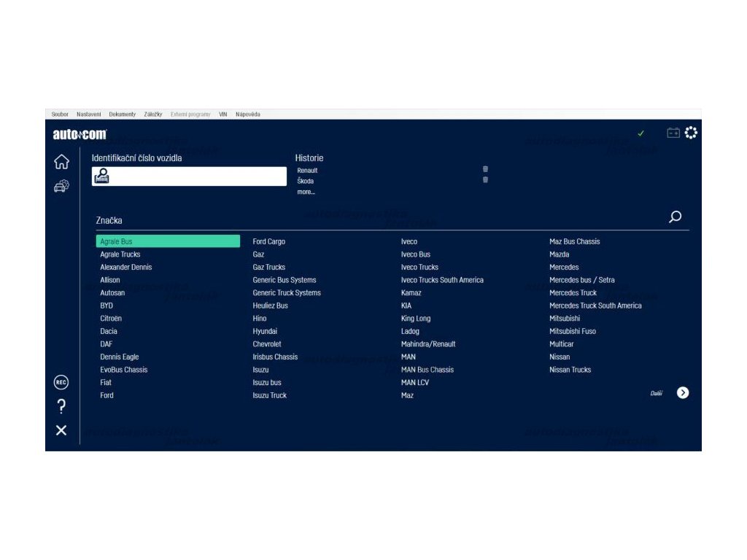Select Alexander Dennis brand
The width and height of the screenshot is (747, 560).
pos(125,267)
